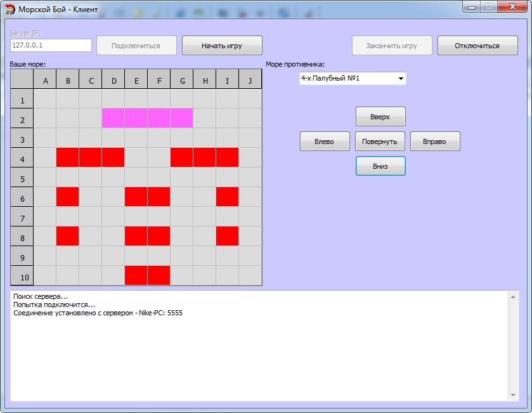Screen dimensions: 532x413
Task: Move the ship left with Влево
Action: [325, 141]
